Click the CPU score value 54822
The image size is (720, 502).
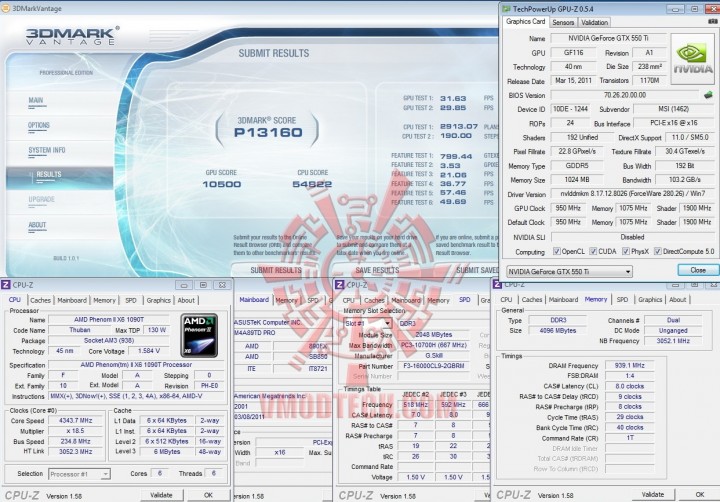click(312, 184)
